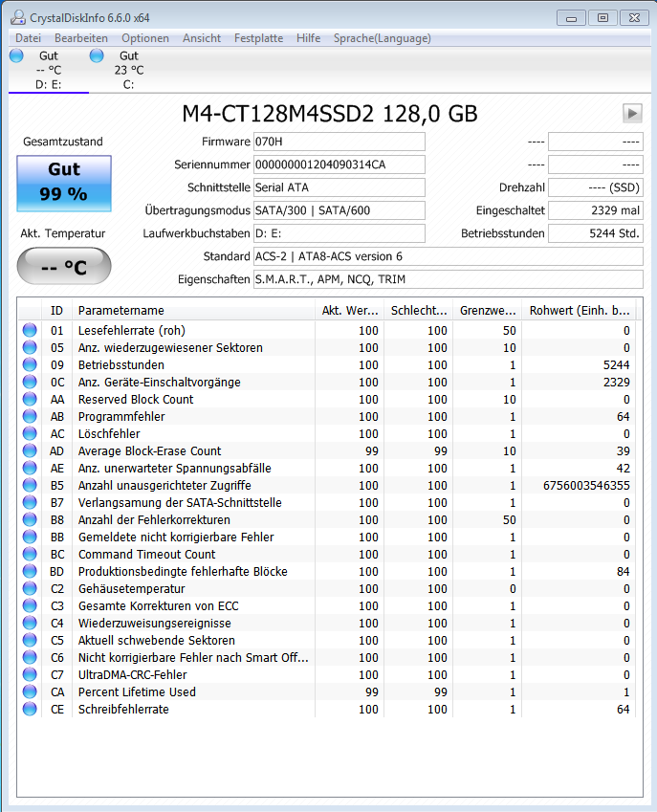Image resolution: width=657 pixels, height=812 pixels.
Task: Click the status orb of the 09 Betriebsstunden row
Action: [x=30, y=364]
